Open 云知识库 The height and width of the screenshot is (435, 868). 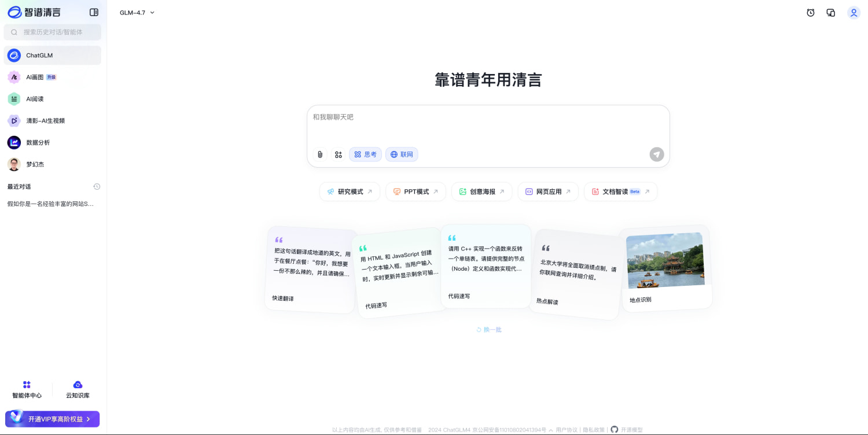tap(78, 390)
